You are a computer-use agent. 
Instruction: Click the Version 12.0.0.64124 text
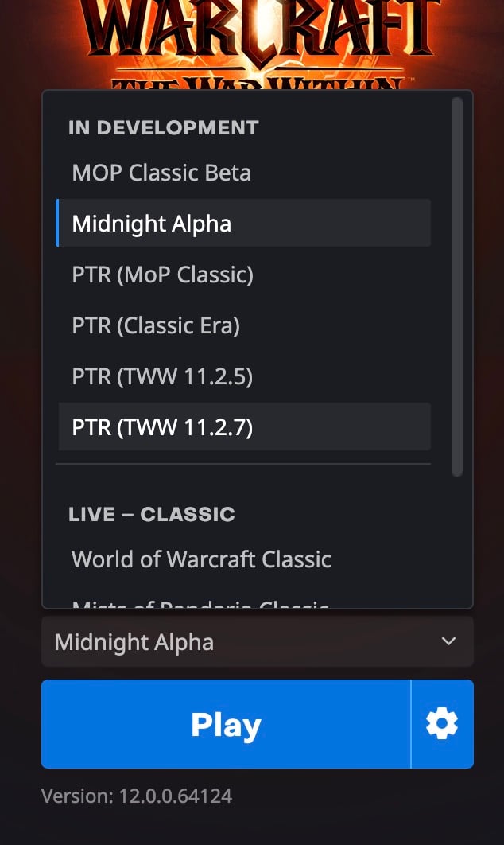(x=137, y=796)
